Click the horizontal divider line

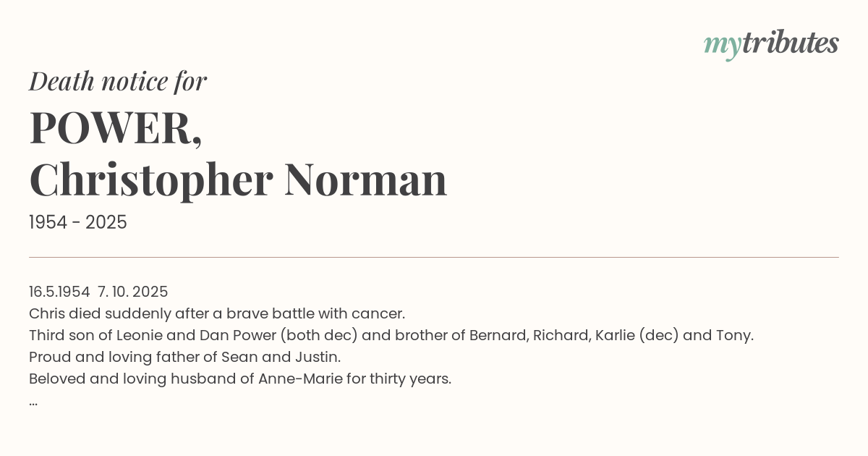tap(434, 257)
